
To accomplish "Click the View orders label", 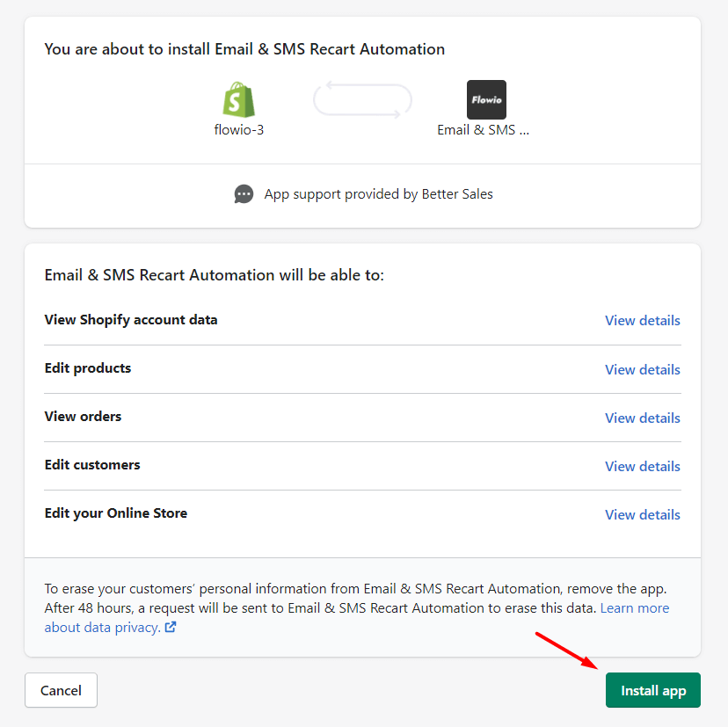I will click(83, 417).
